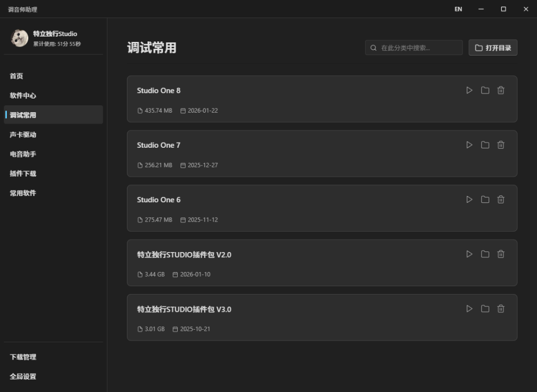
Task: Go to 首页 in sidebar
Action: (17, 76)
